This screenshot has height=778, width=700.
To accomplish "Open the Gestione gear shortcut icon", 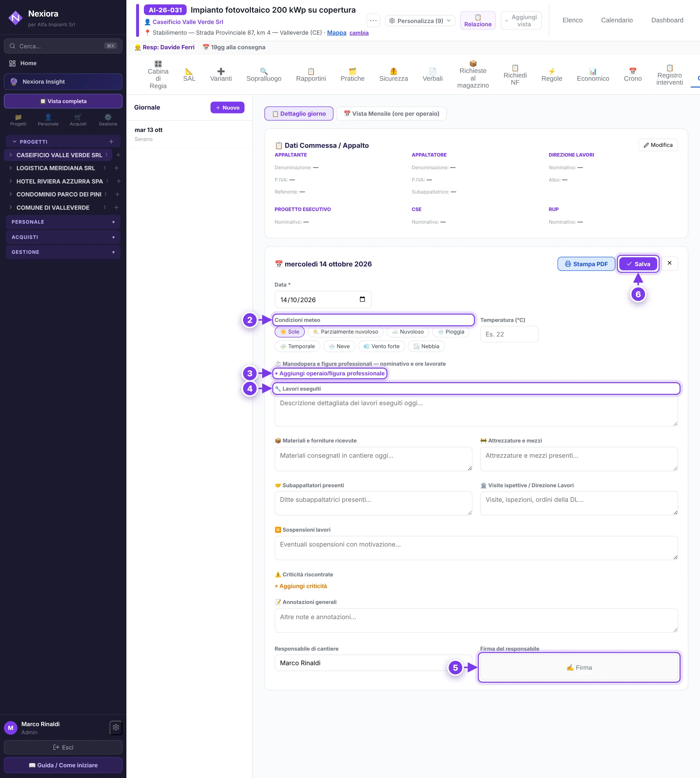I will (x=108, y=120).
